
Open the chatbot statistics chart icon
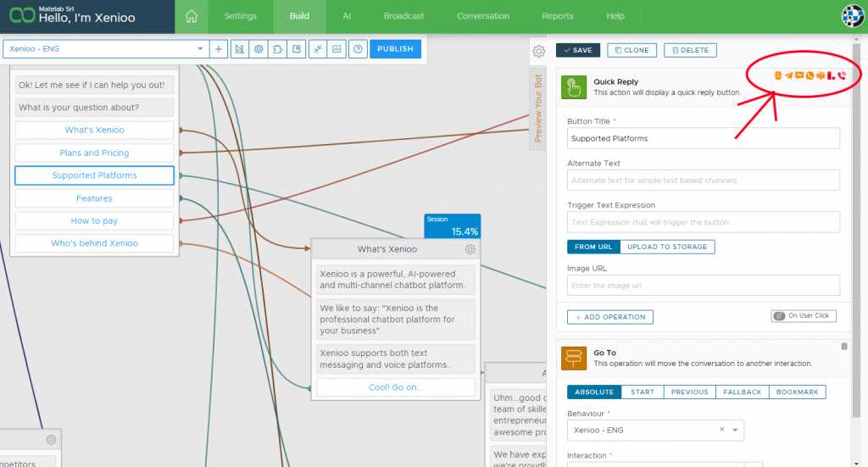(x=240, y=48)
